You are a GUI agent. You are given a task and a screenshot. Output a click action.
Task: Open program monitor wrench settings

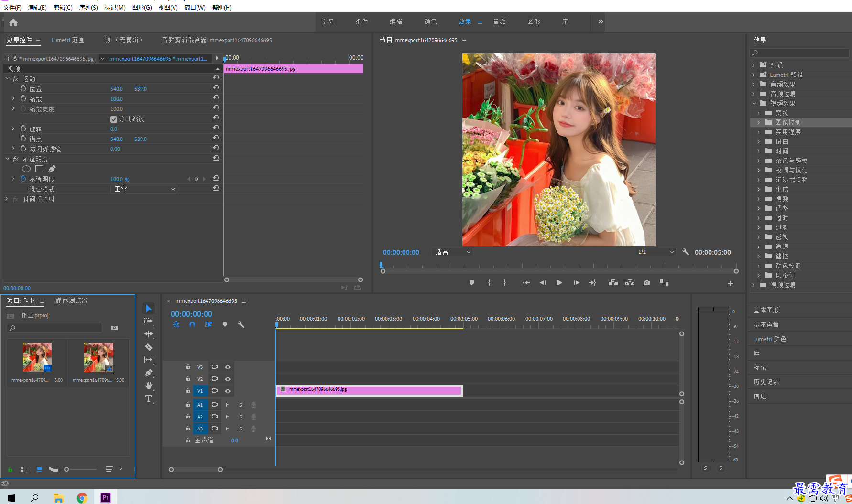click(686, 252)
